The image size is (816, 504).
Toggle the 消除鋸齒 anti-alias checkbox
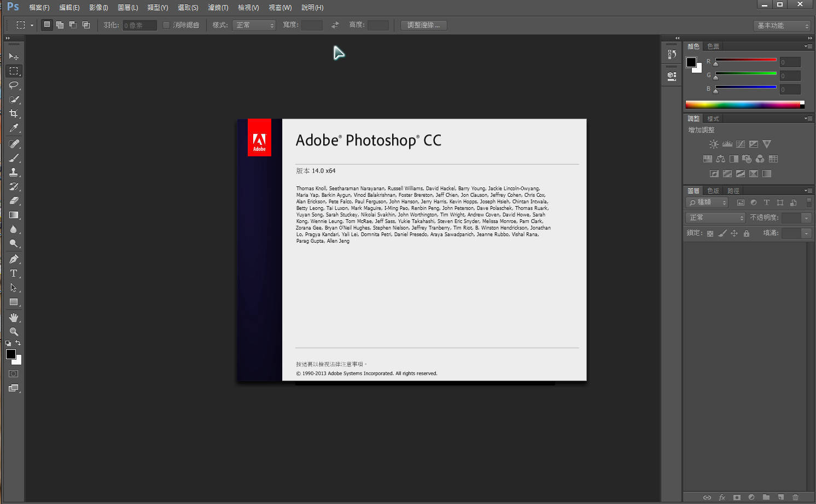[166, 25]
